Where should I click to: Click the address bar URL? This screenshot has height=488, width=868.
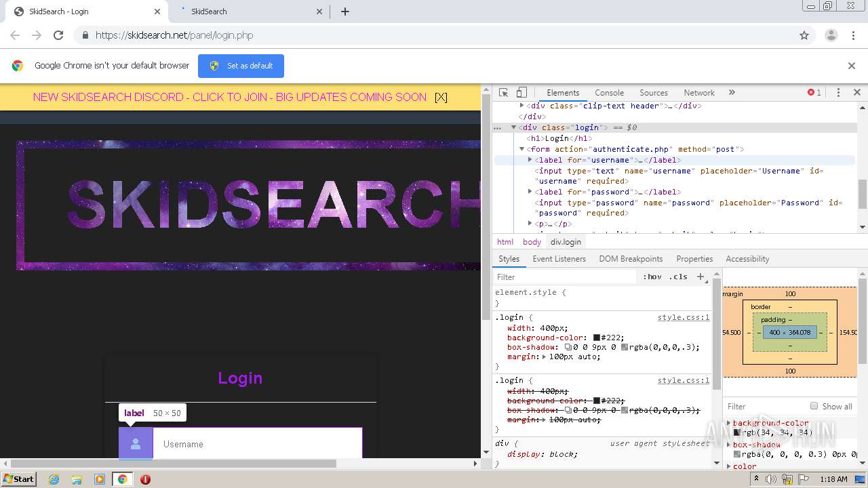tap(174, 35)
